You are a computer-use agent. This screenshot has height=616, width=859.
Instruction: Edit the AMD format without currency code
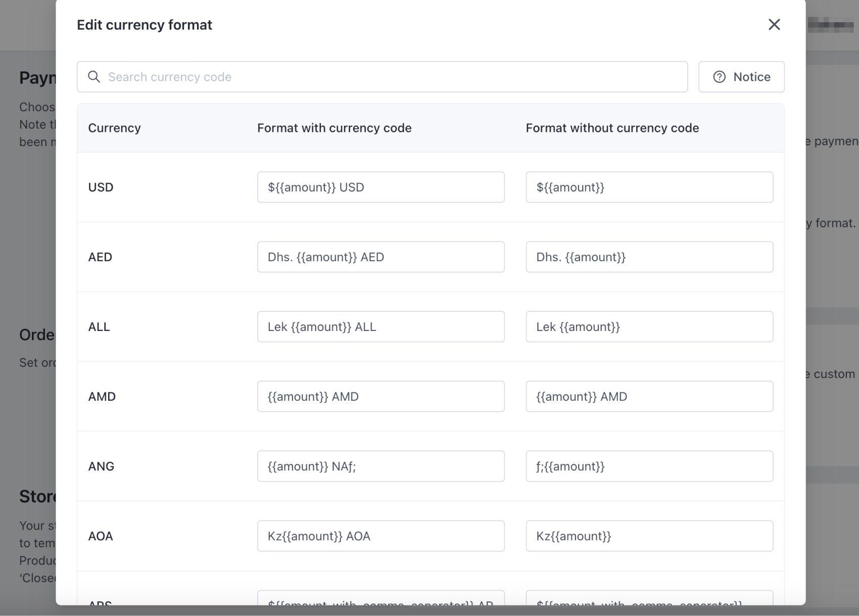point(649,396)
